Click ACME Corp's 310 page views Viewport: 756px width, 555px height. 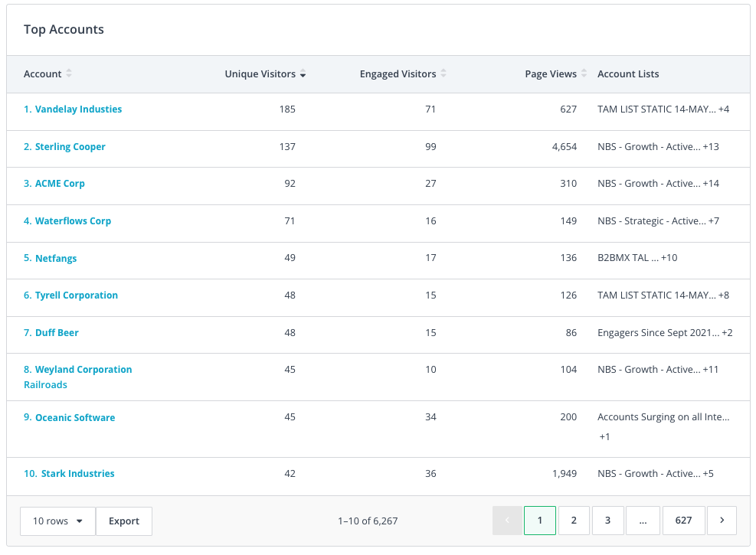click(568, 184)
